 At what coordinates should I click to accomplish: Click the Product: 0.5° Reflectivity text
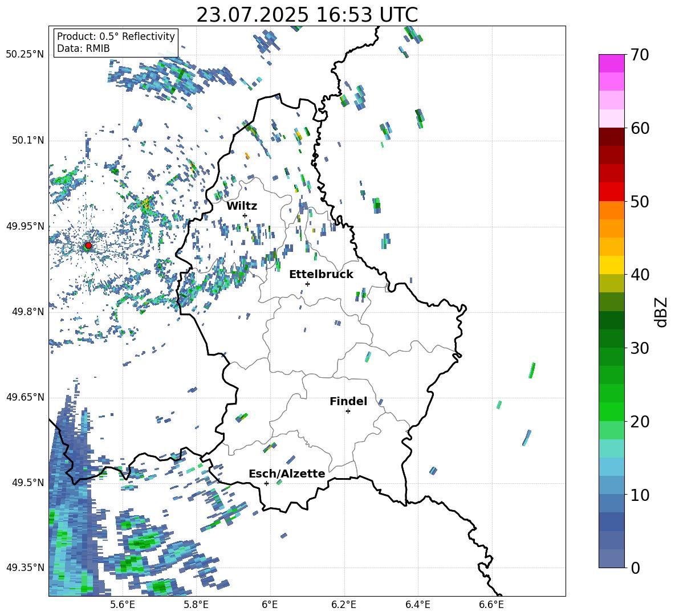tap(116, 36)
